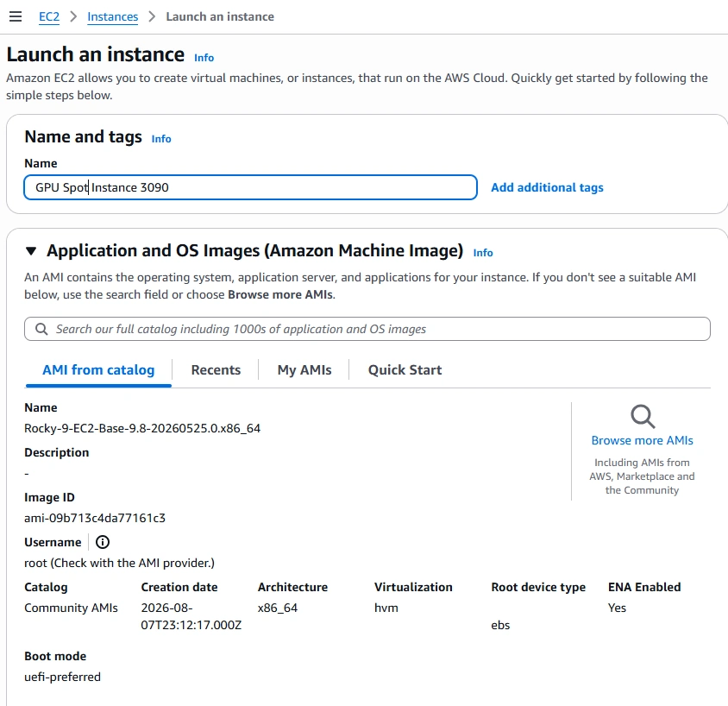Switch to Recents tab
Screen dimensions: 728x706
[x=216, y=369]
